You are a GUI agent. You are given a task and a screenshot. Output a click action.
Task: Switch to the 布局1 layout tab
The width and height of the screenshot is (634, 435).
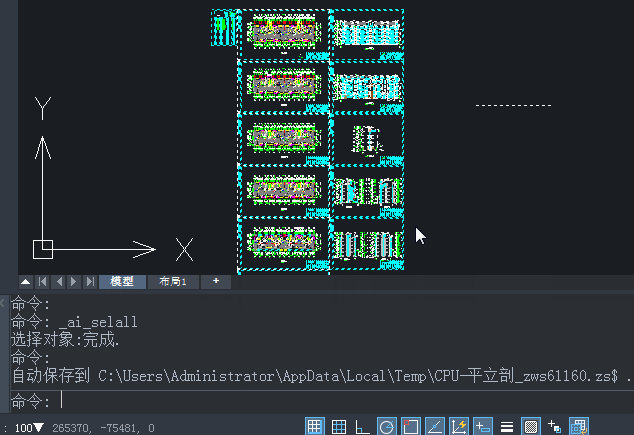coord(173,281)
